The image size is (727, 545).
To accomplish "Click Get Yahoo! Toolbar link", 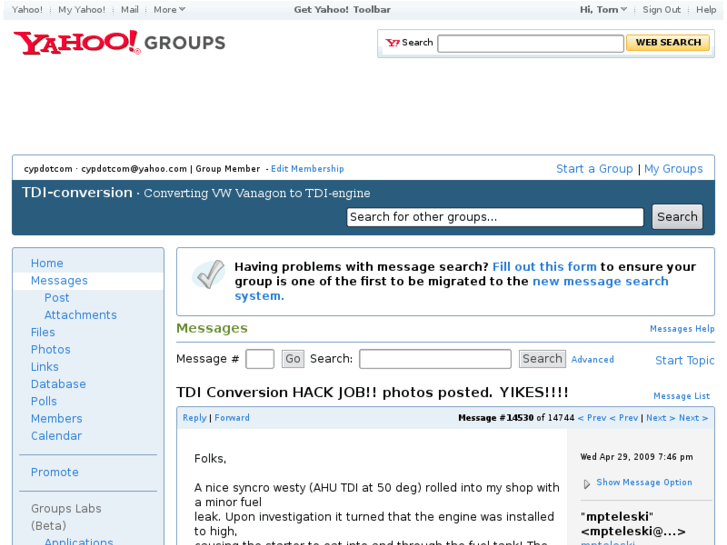I will (x=342, y=9).
